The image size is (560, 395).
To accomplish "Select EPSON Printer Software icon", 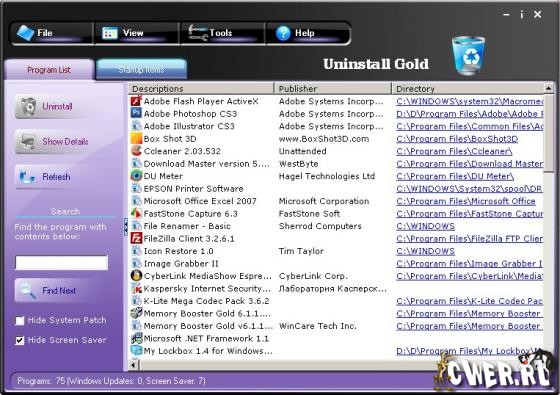I will point(136,189).
